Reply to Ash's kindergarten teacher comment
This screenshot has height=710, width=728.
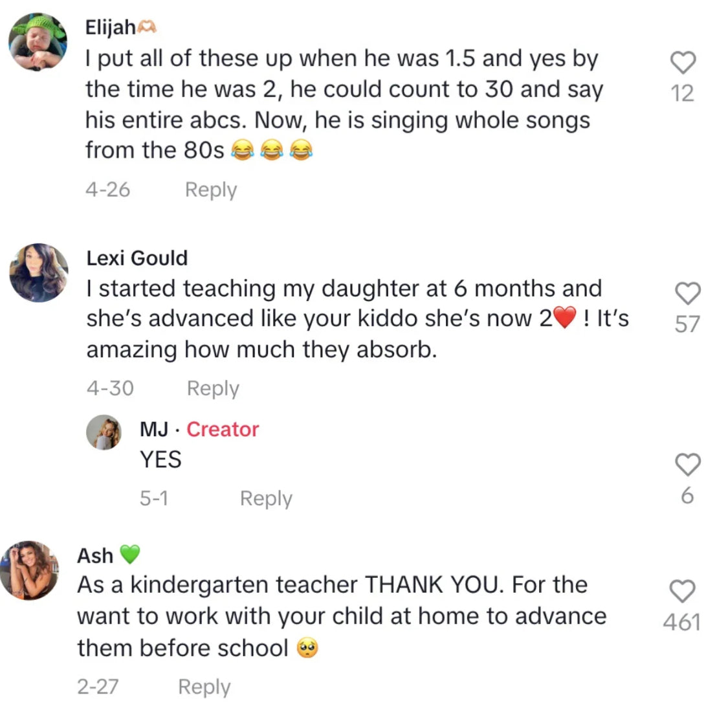pyautogui.click(x=204, y=687)
